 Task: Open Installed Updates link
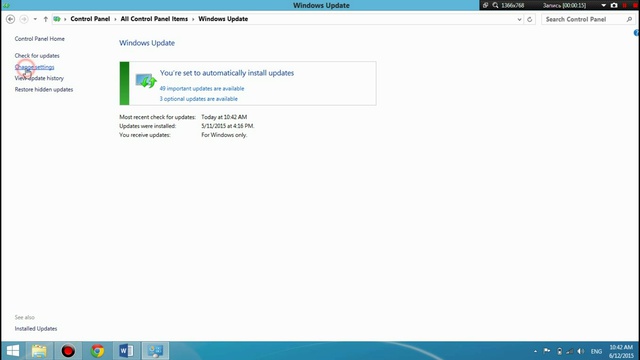pyautogui.click(x=36, y=329)
